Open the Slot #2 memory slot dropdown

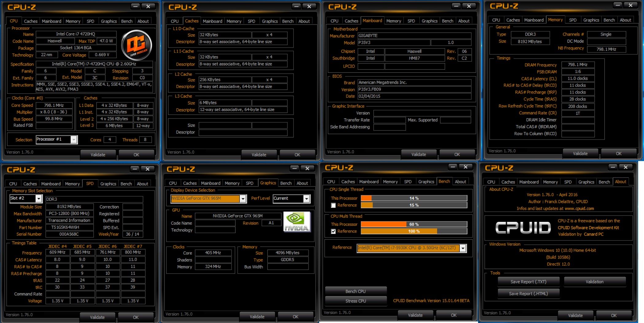tap(38, 199)
